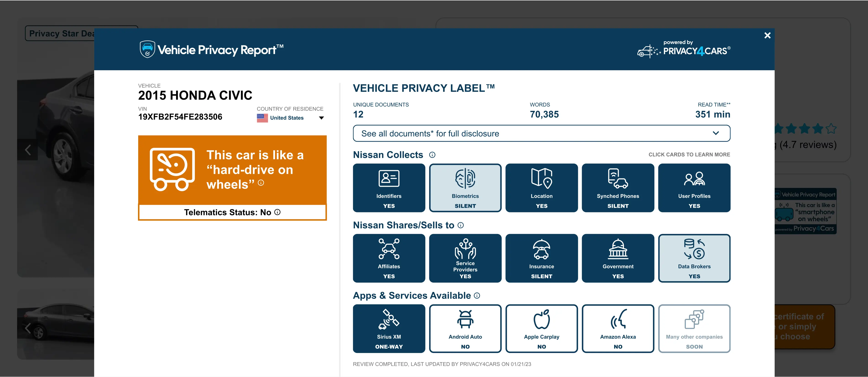Click the orange certificate button in background
The width and height of the screenshot is (868, 377).
(805, 327)
